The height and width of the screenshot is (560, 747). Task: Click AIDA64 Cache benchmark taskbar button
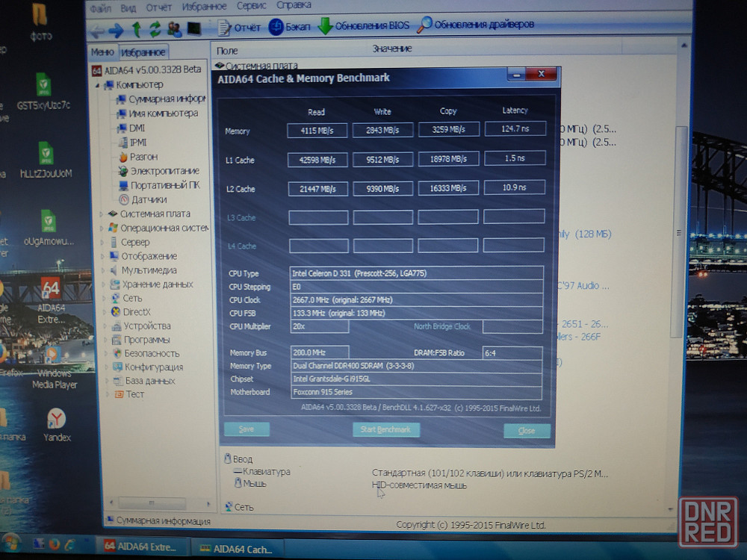[x=238, y=548]
